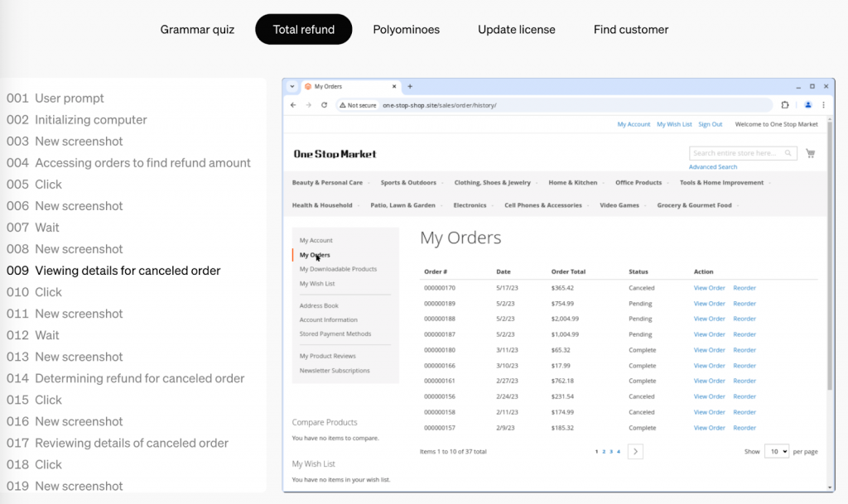
Task: Expand the browser tab search dropdown
Action: 292,86
